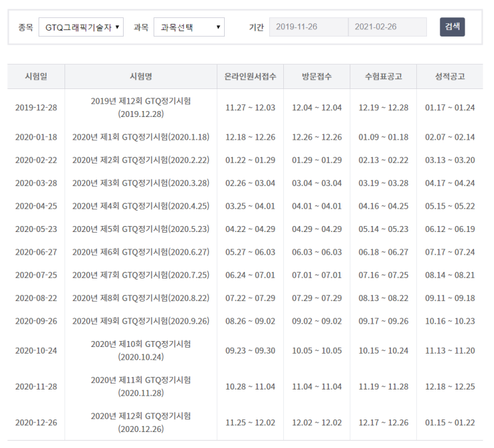The image size is (494, 448).
Task: Select 2020년 제9회 GTQ정기시험 exam name
Action: [141, 321]
